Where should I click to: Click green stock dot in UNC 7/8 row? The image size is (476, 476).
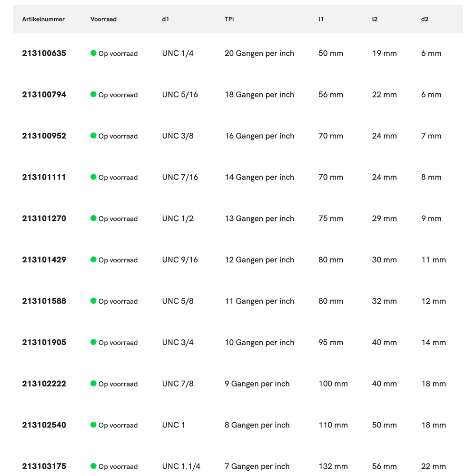coord(93,383)
